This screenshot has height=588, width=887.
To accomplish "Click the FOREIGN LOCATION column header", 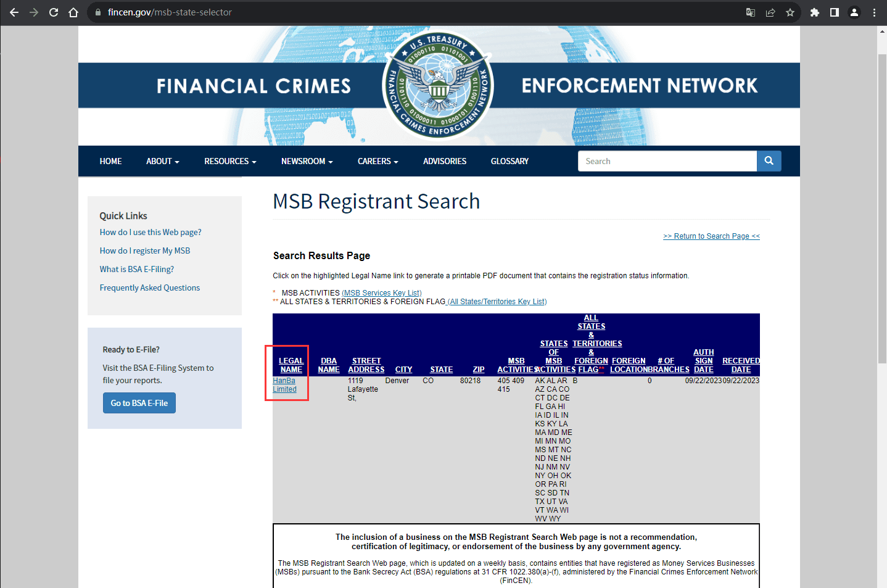I will click(629, 365).
